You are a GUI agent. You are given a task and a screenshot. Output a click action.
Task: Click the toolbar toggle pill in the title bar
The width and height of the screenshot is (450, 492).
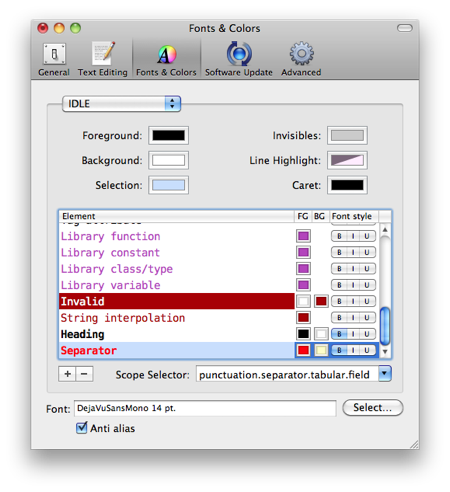point(405,28)
